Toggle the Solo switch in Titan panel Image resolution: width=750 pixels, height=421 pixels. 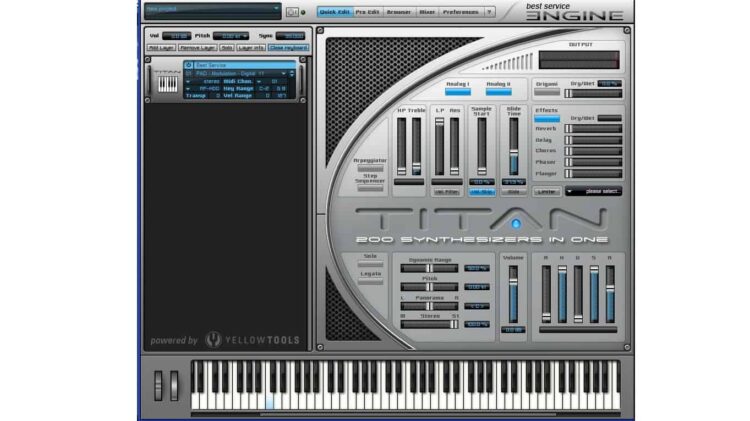click(370, 264)
